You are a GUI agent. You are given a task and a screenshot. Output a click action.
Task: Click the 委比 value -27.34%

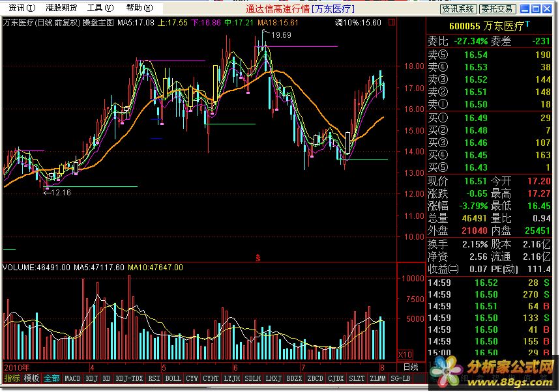coord(471,42)
